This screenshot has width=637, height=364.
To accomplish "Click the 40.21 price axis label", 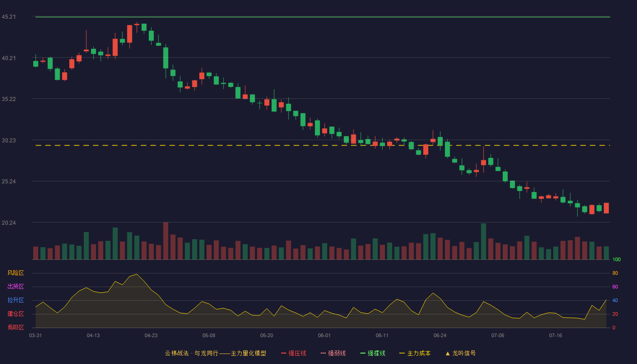I will coord(9,58).
